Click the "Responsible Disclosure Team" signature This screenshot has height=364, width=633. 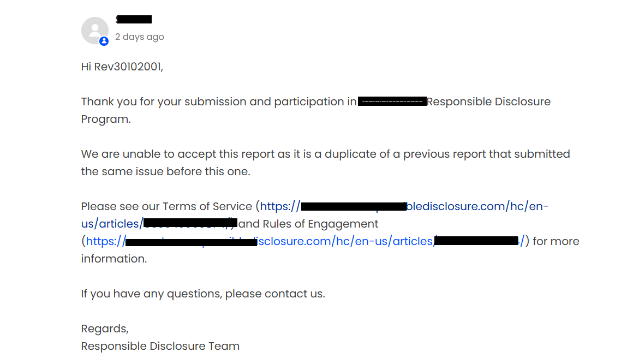coord(160,346)
